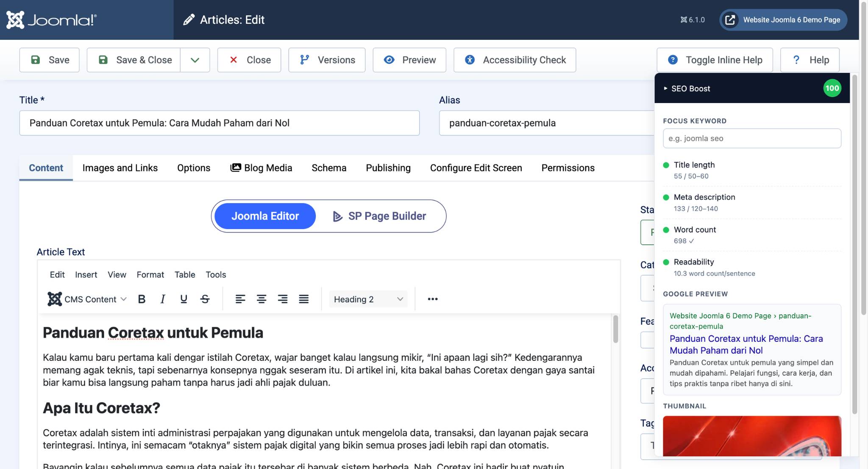868x469 pixels.
Task: Go to the Publishing tab
Action: (x=388, y=168)
